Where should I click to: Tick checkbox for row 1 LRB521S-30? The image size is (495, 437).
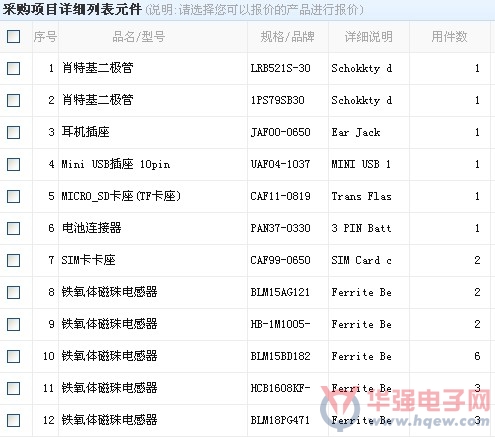coord(13,68)
